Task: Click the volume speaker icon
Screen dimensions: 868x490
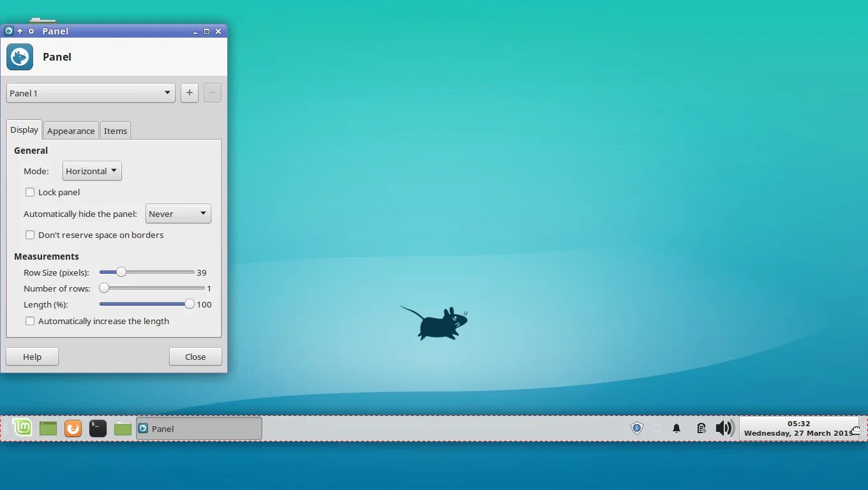Action: click(x=724, y=428)
